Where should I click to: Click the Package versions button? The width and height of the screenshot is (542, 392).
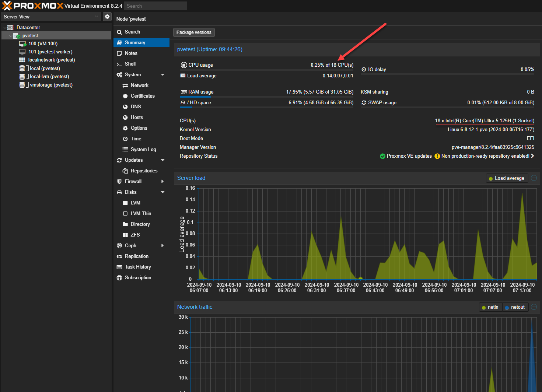(x=194, y=32)
